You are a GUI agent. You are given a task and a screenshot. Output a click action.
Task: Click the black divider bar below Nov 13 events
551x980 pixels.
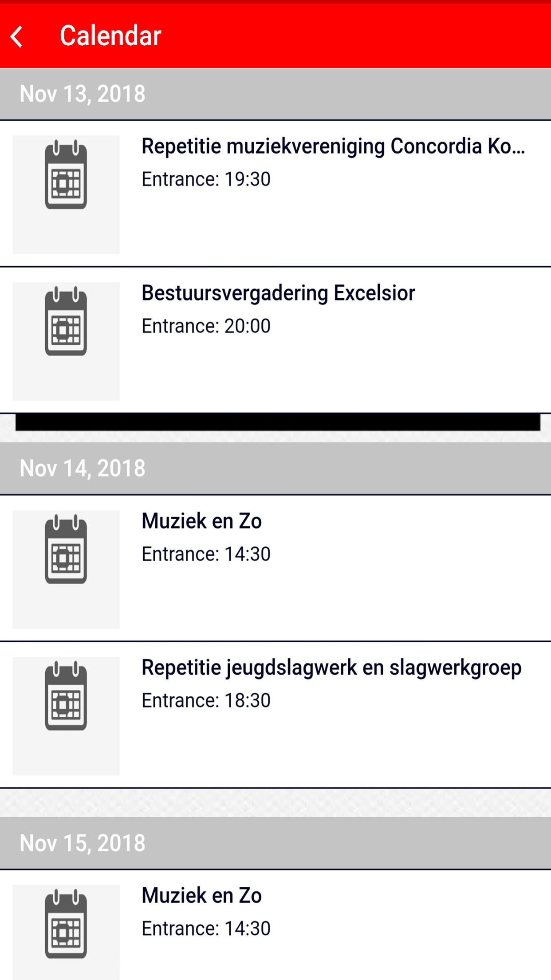point(278,422)
